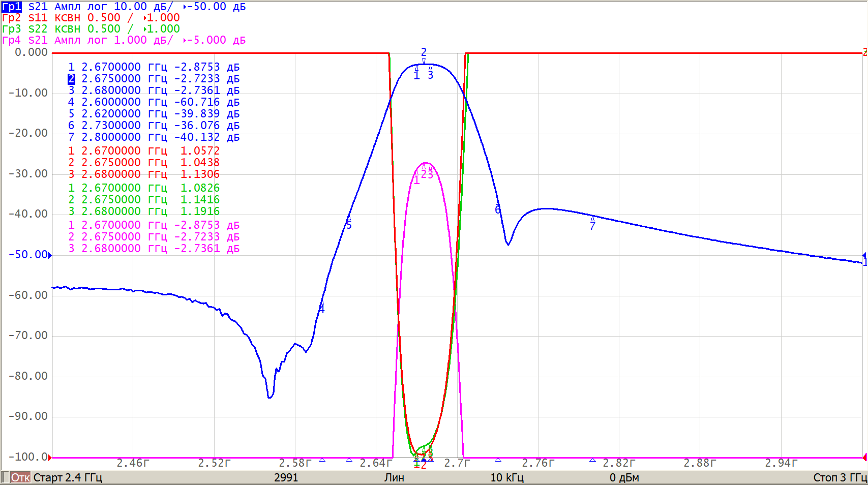This screenshot has height=485, width=868.
Task: Open the 10 кГц IF bandwidth field
Action: pos(506,478)
